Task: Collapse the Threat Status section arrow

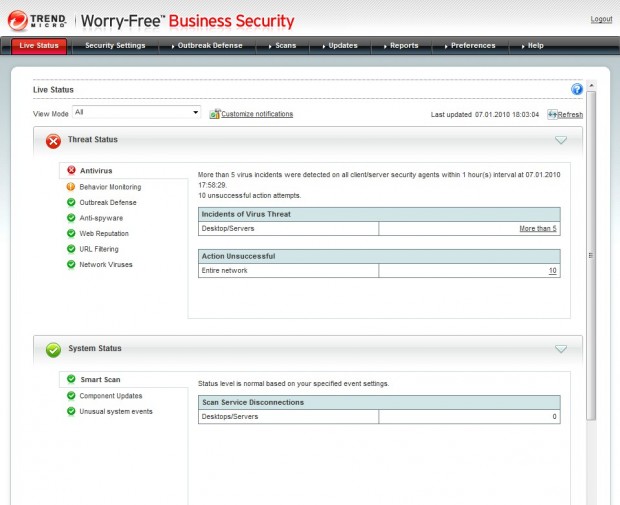Action: pos(561,140)
